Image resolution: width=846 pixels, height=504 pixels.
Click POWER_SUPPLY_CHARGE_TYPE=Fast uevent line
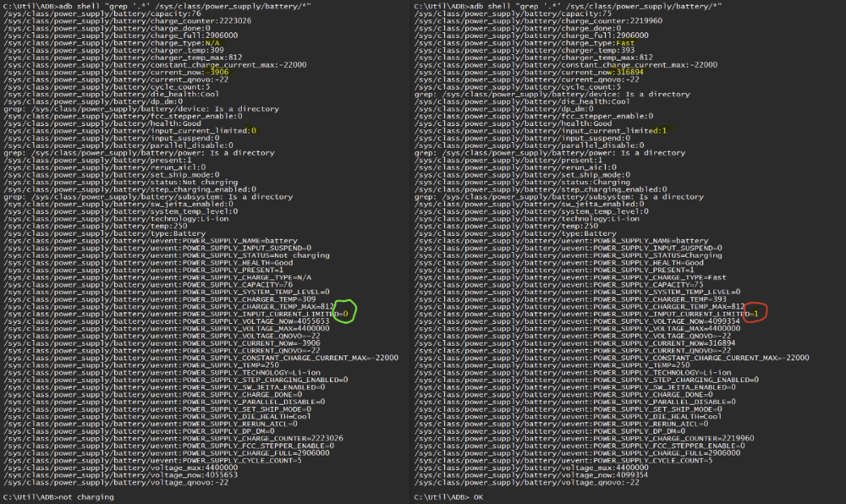click(558, 277)
